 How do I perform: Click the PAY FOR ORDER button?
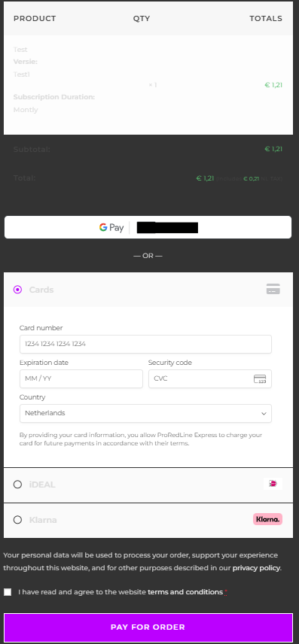[148, 627]
